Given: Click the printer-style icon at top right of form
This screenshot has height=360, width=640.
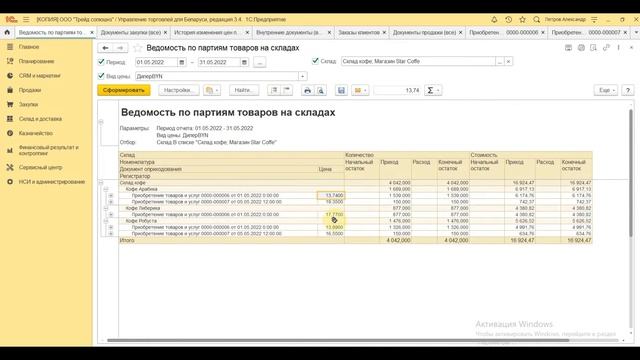Looking at the screenshot, I should 568,48.
